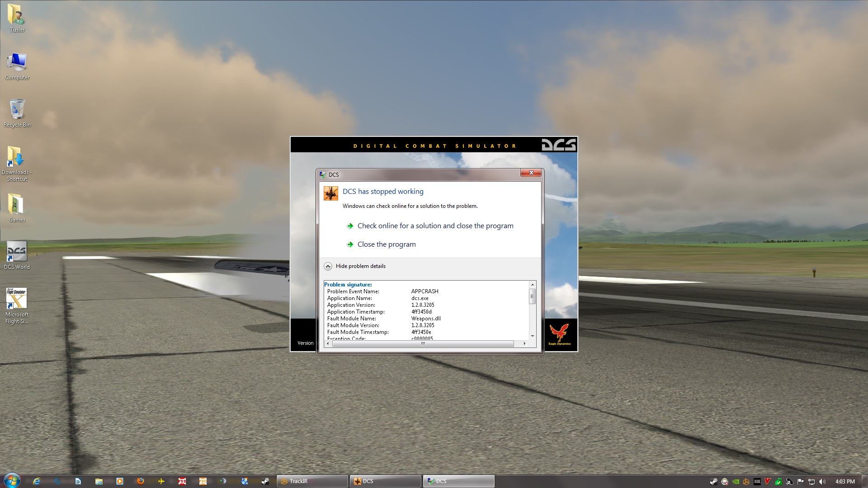868x488 pixels.
Task: Open the Games folder on desktop
Action: [x=17, y=208]
